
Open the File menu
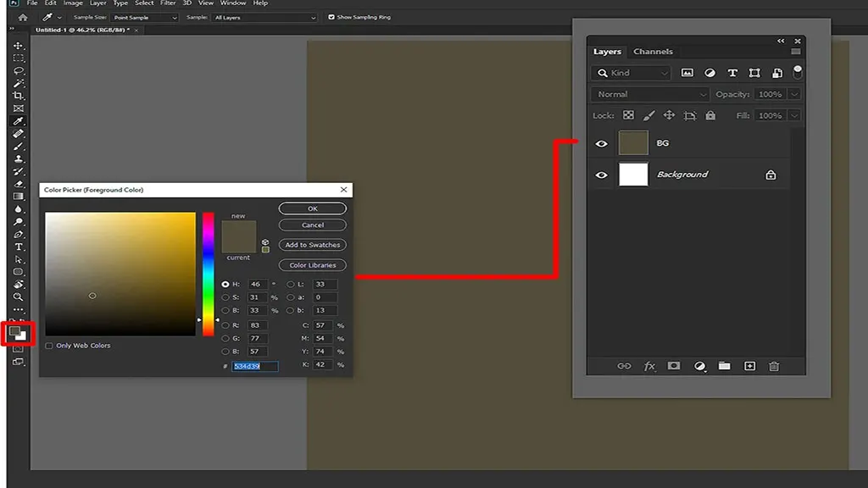(32, 3)
